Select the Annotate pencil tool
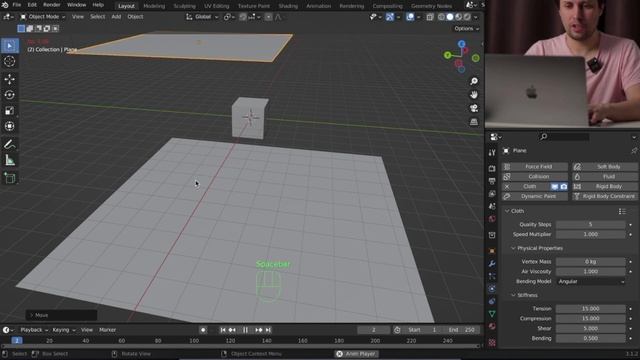 click(10, 144)
